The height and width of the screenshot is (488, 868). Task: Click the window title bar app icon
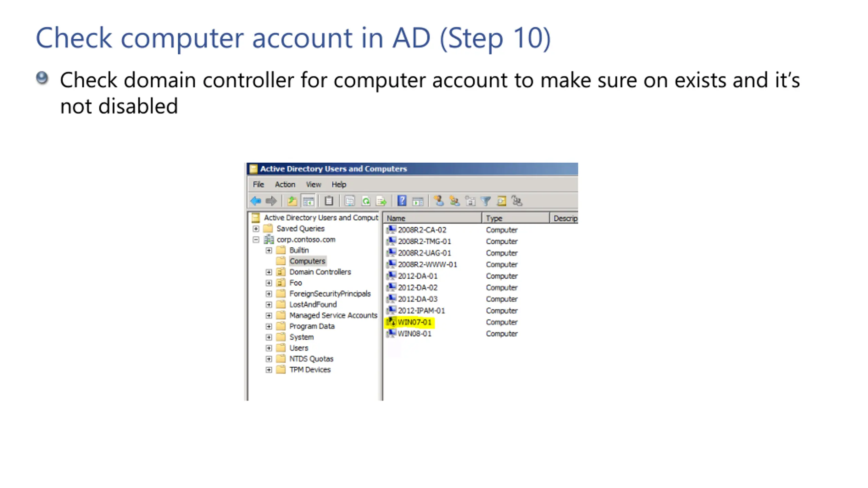point(253,169)
